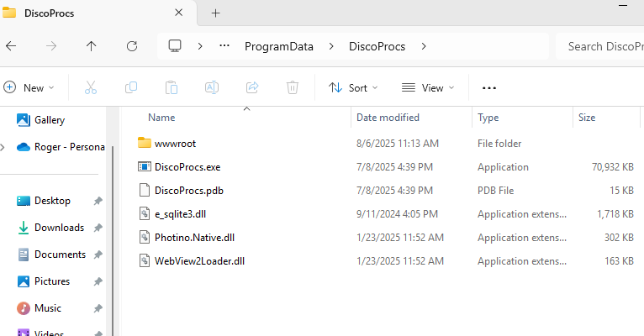Open Downloads in the navigation pane

[59, 228]
